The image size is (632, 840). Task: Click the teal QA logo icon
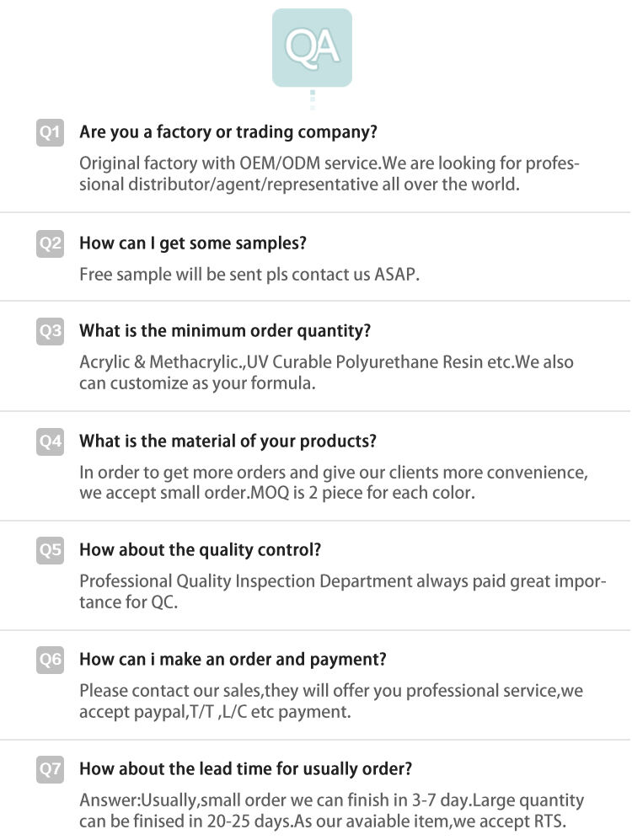point(312,48)
